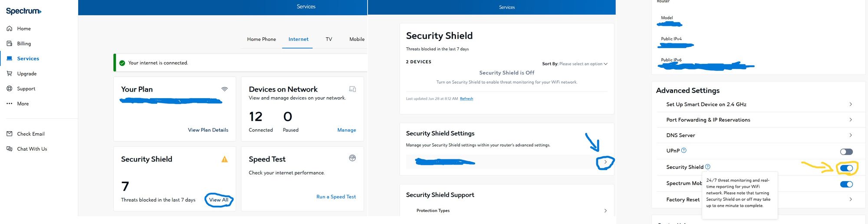Expand Port Forwarding & IP Reservations
Image resolution: width=868 pixels, height=224 pixels.
(x=758, y=120)
